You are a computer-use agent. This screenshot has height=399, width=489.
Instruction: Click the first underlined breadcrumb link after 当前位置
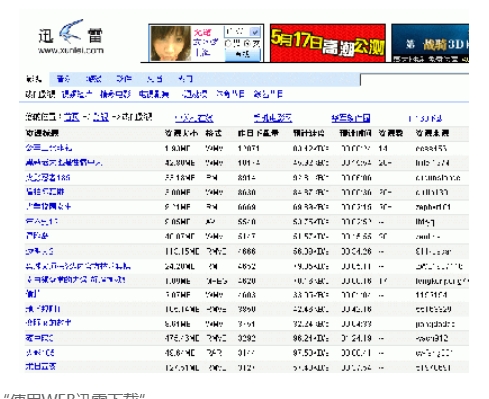click(x=72, y=117)
